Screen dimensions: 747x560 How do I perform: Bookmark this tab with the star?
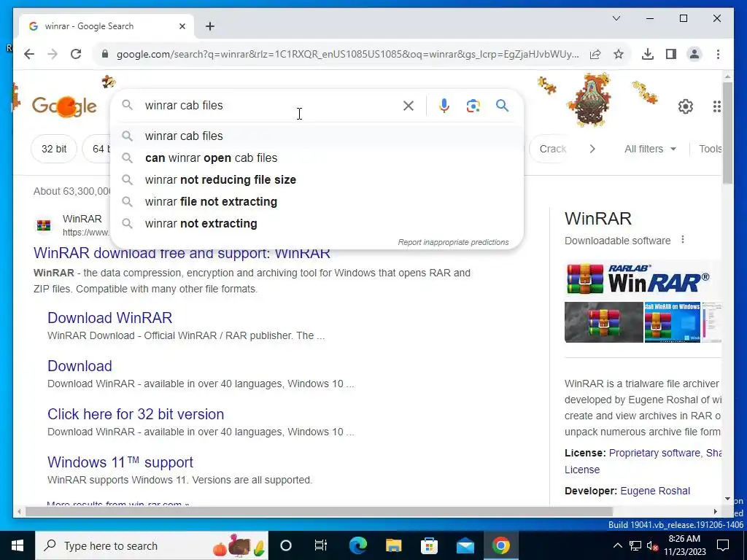(x=619, y=54)
